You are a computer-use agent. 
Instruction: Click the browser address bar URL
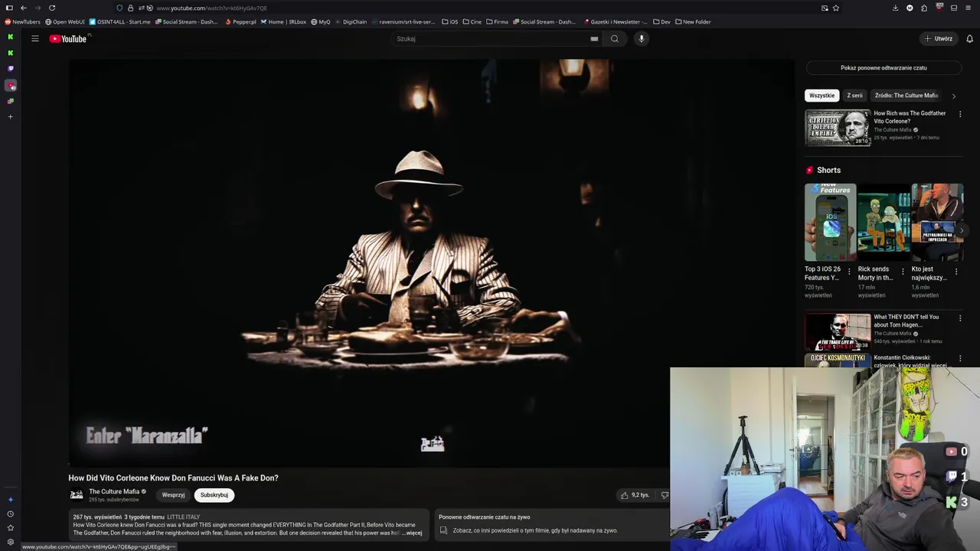coord(211,8)
